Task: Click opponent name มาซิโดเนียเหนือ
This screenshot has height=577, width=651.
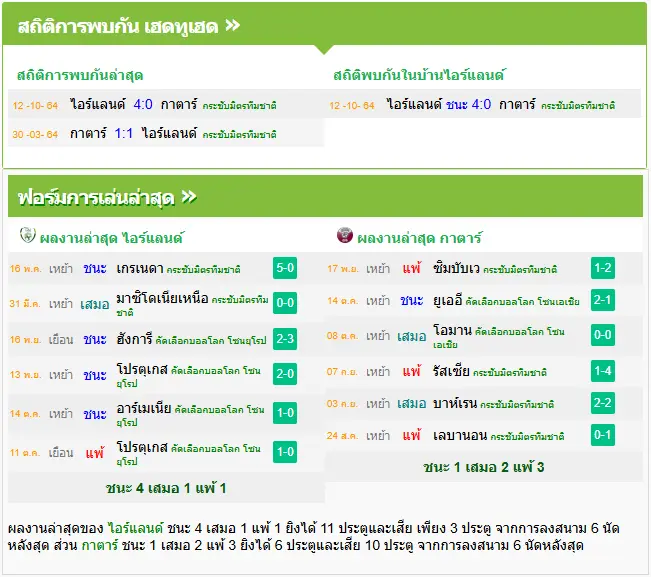Action: click(x=162, y=298)
